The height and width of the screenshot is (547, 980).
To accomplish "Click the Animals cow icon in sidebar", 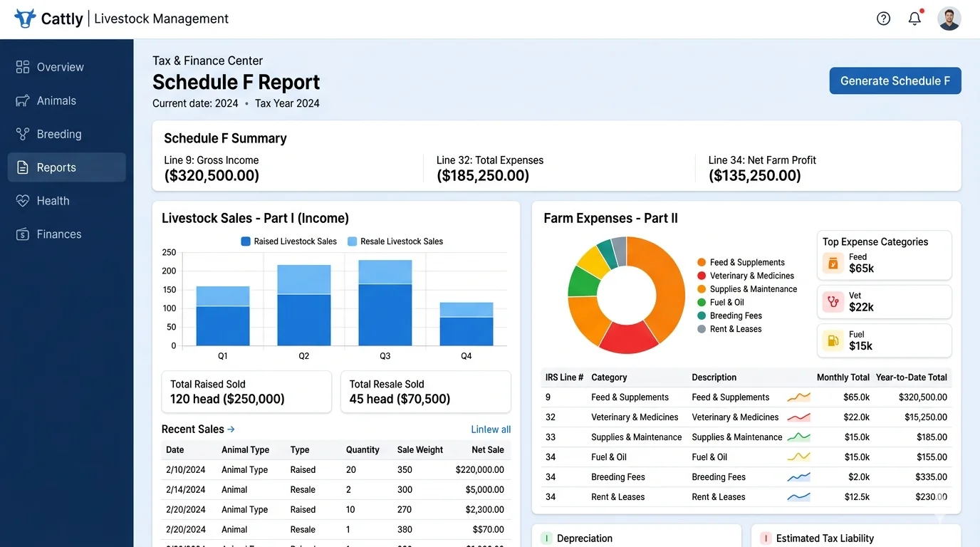I will (x=23, y=100).
